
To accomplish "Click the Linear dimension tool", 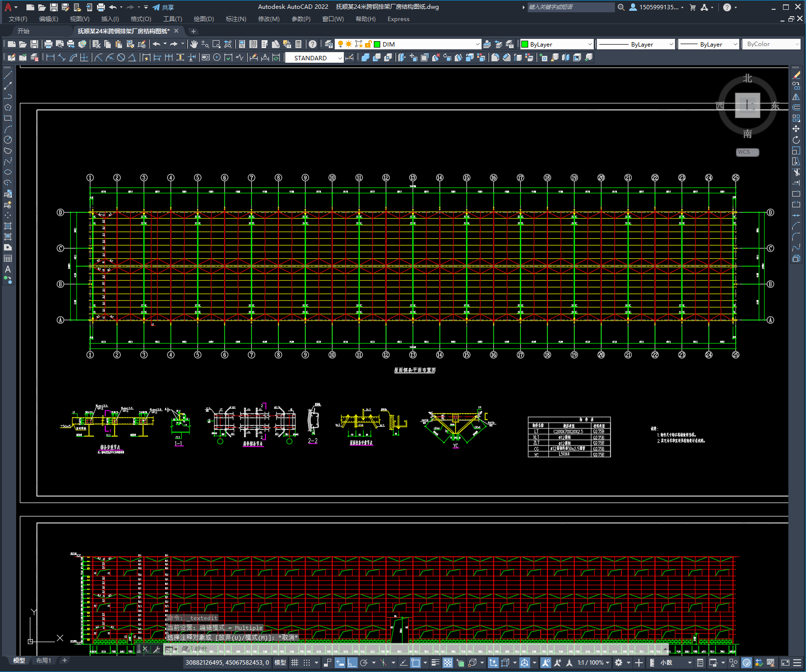I will [50, 58].
